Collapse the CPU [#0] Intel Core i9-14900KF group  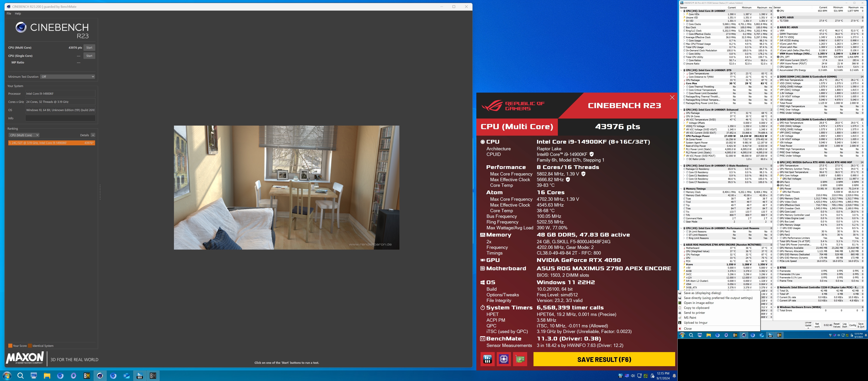(681, 11)
